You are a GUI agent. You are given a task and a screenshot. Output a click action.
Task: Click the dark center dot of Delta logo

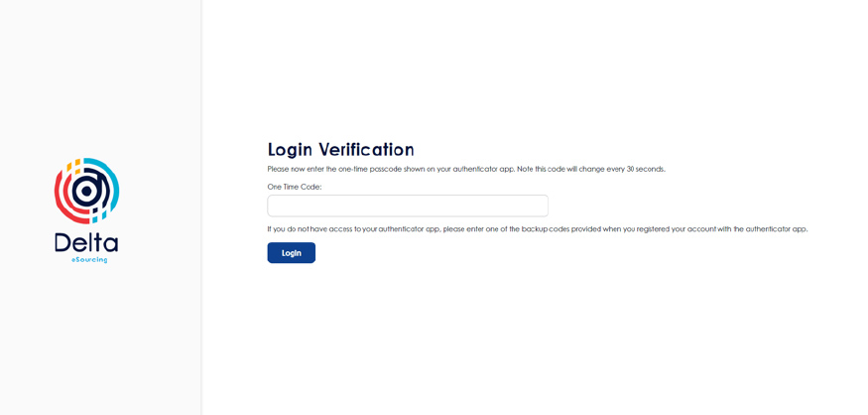86,190
